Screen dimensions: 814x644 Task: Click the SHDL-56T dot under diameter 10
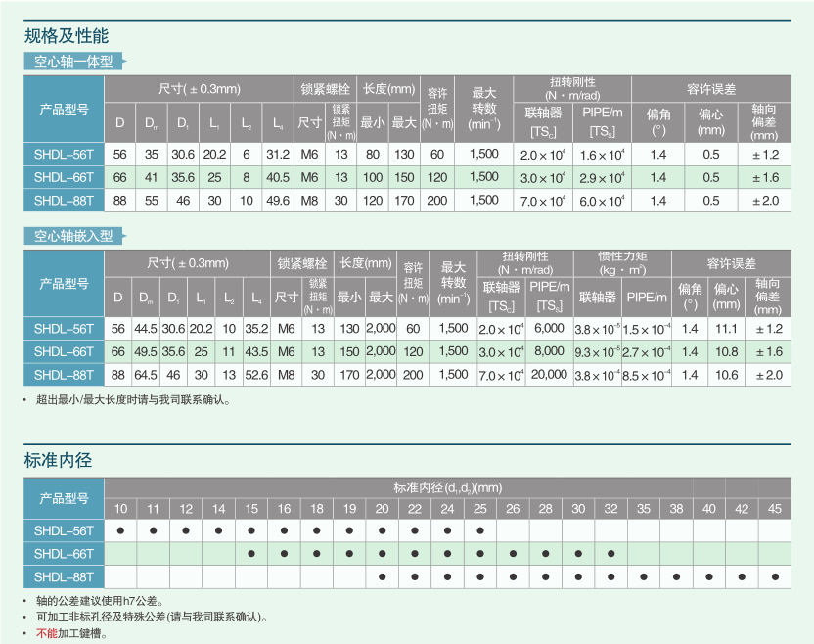(120, 531)
